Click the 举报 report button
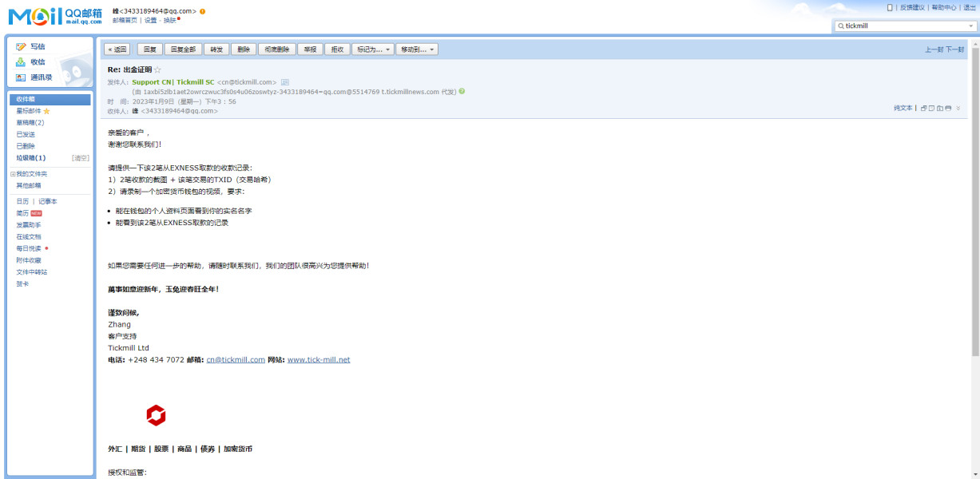 point(310,49)
